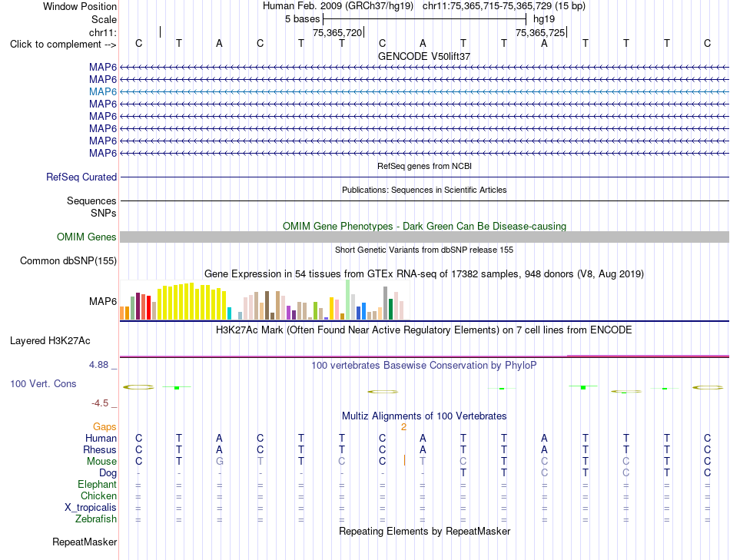This screenshot has width=730, height=560.
Task: Open 'Multiz Alignments of 100 Vertebrates' title
Action: pos(424,416)
